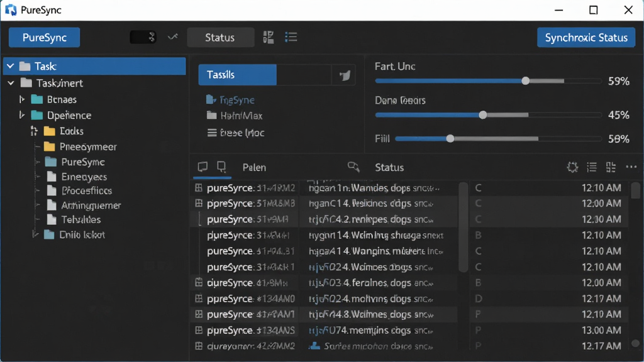
Task: Switch to the Status toolbar tab
Action: pos(220,37)
